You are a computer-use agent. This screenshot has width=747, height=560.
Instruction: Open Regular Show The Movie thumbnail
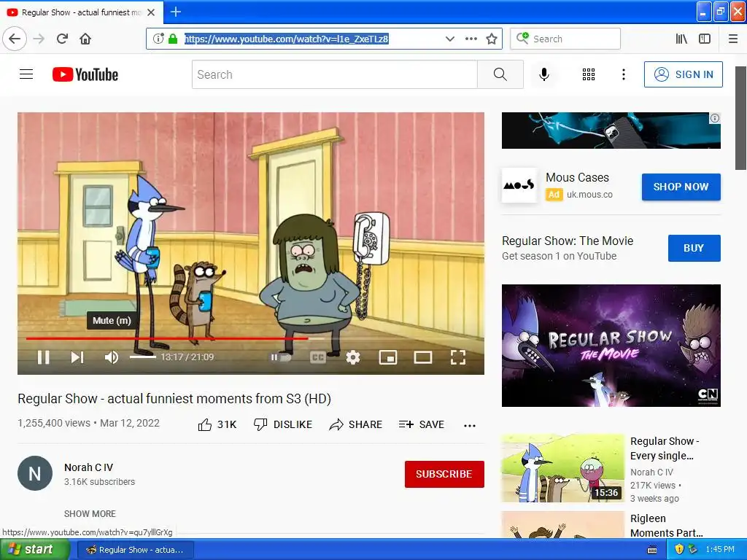pos(611,345)
